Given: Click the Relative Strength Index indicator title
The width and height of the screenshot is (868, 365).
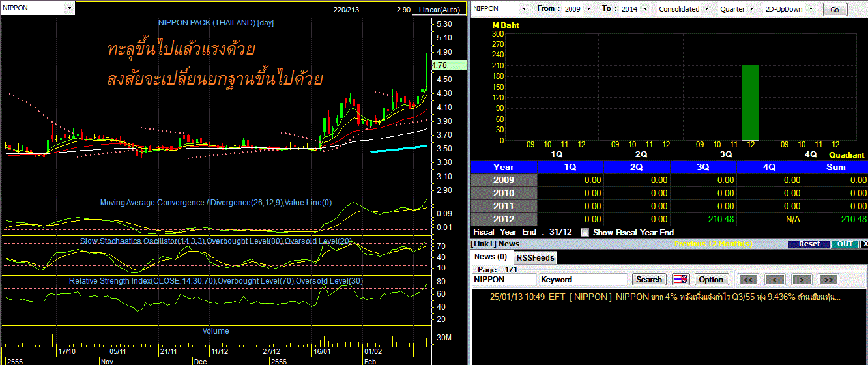Looking at the screenshot, I should [x=216, y=280].
